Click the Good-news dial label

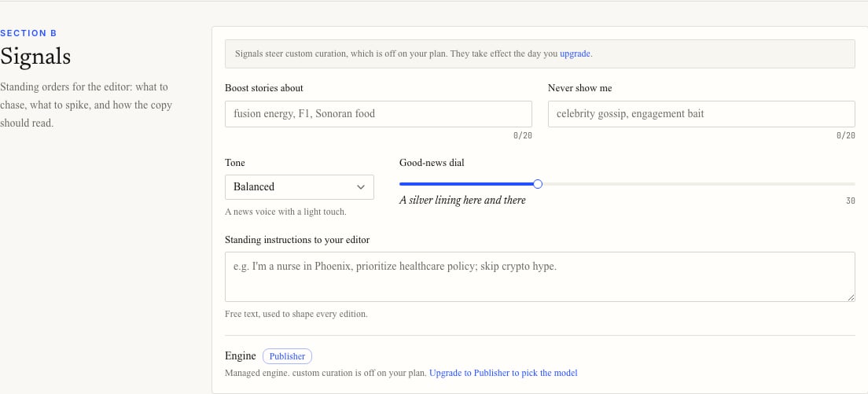tap(432, 163)
